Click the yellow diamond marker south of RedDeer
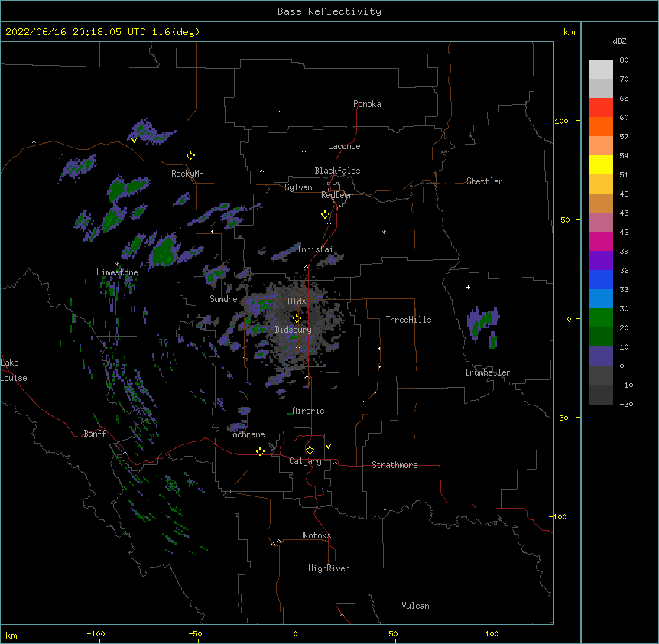 coord(325,214)
